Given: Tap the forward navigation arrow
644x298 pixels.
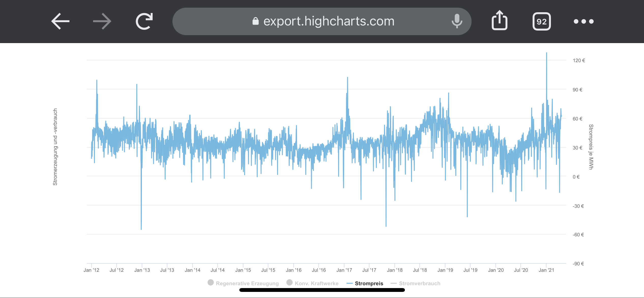Looking at the screenshot, I should click(x=102, y=21).
